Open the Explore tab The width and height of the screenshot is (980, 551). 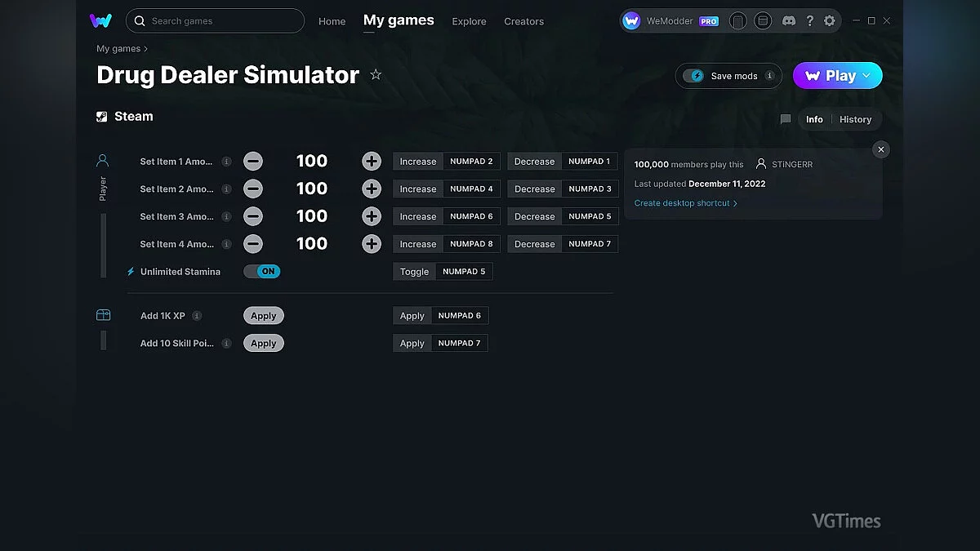click(469, 21)
